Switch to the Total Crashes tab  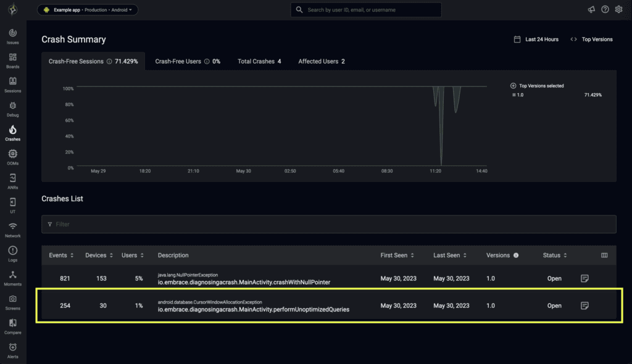click(259, 62)
